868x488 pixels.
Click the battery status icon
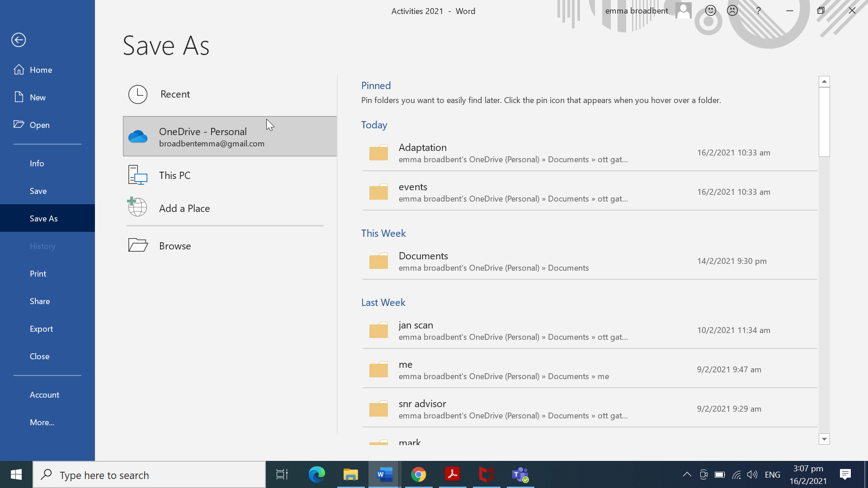pyautogui.click(x=720, y=474)
